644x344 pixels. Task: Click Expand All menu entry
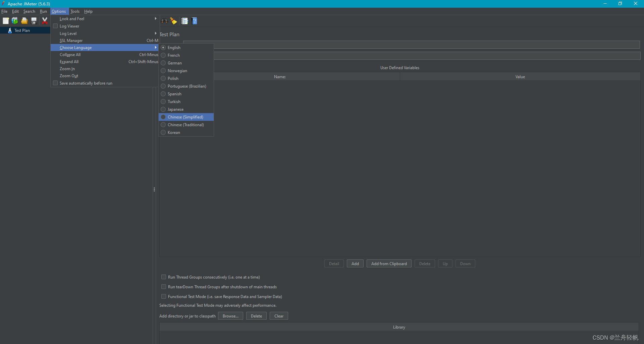point(104,62)
